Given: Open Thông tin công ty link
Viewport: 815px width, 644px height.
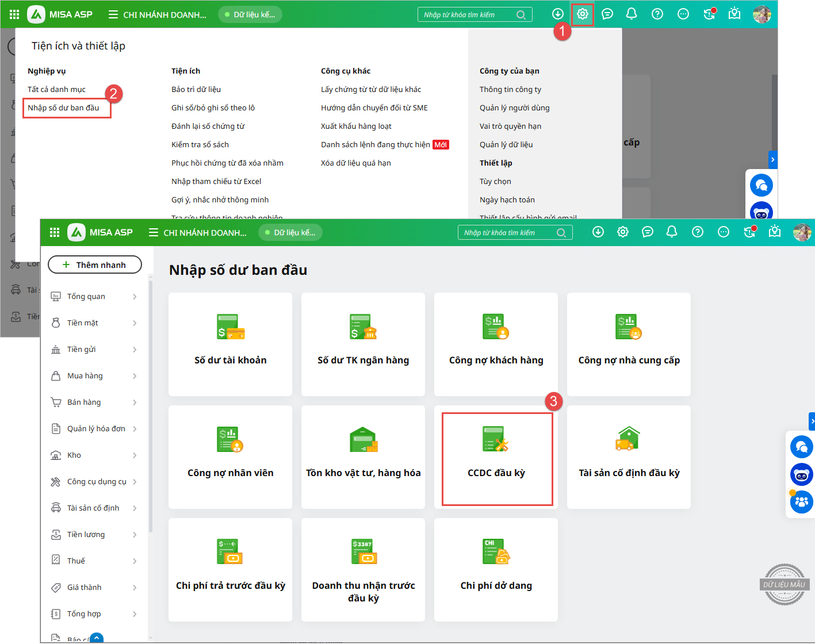Looking at the screenshot, I should (x=510, y=90).
